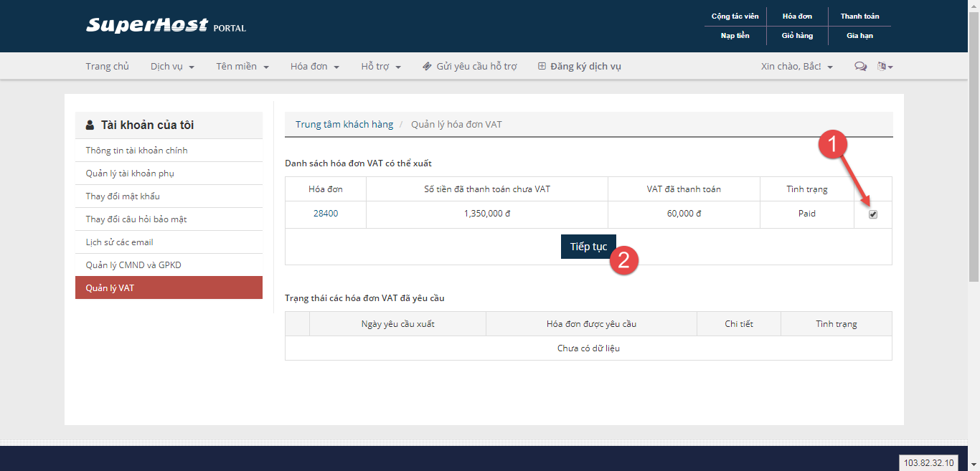Open the Giỏ hàng link in the header

[797, 36]
